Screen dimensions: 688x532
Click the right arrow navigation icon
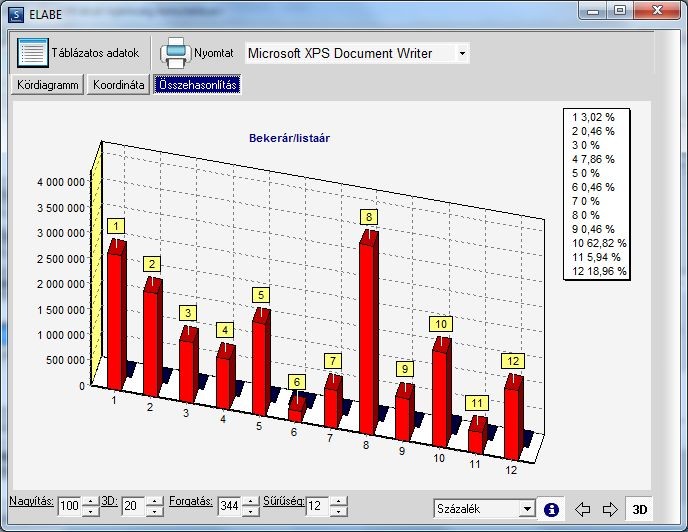tap(610, 509)
